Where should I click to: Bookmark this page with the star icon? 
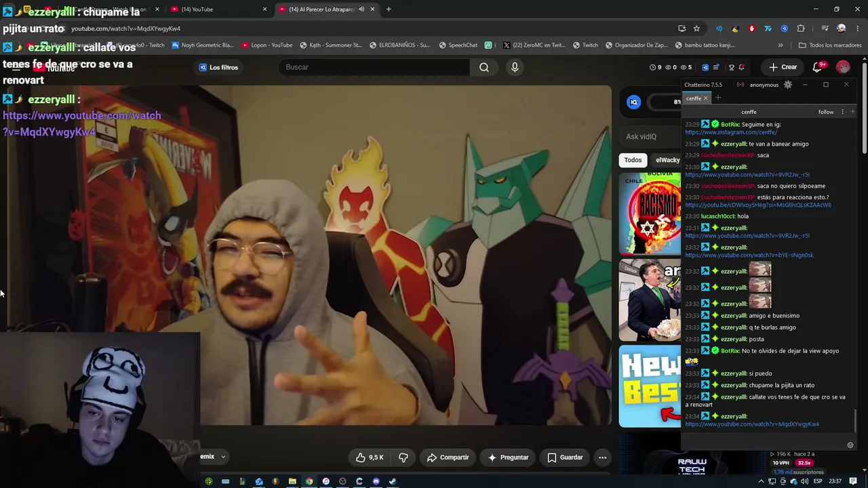coord(696,28)
